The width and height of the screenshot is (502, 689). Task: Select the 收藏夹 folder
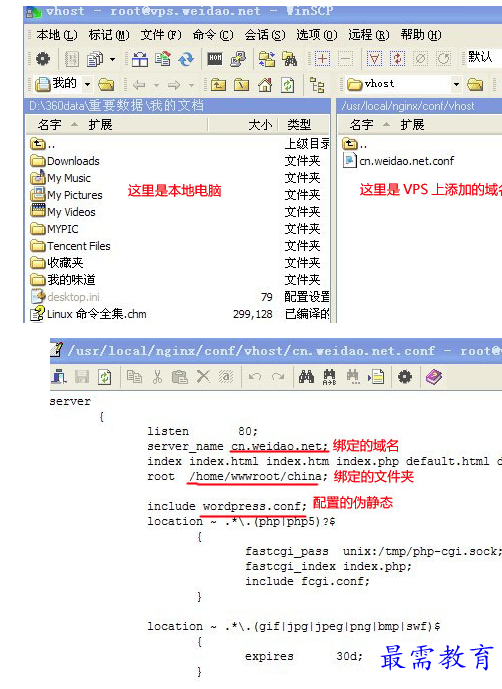(57, 263)
